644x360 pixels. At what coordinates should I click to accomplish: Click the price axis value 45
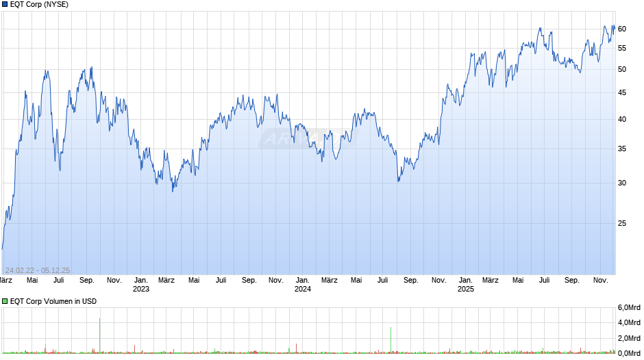(x=622, y=93)
